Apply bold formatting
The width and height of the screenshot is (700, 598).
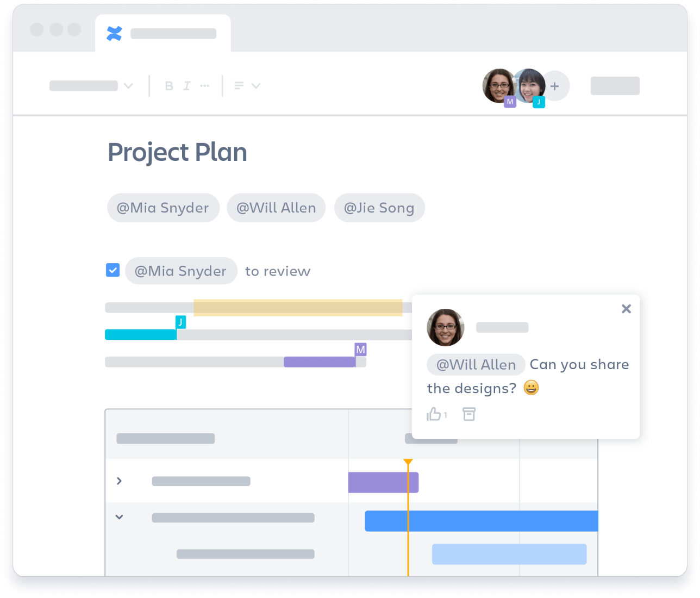[168, 85]
